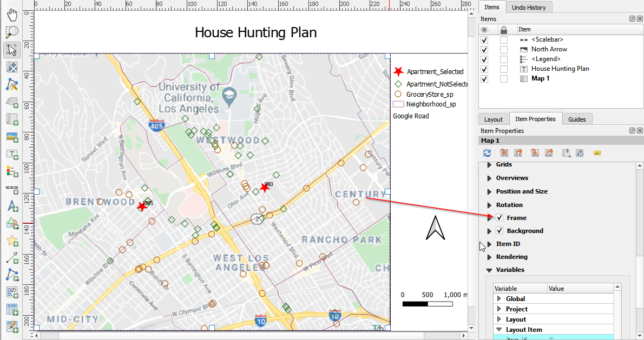This screenshot has width=644, height=340.
Task: Open the Item Properties tab
Action: pyautogui.click(x=535, y=119)
